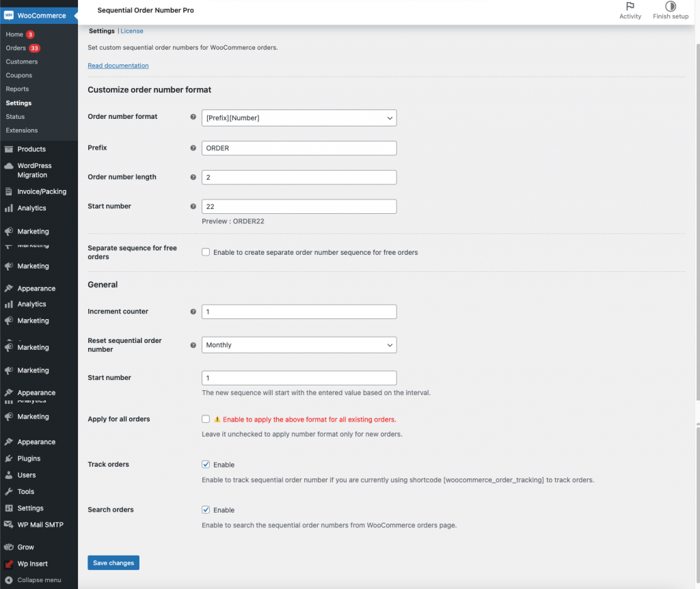Click the WP Mail SMTP envelope icon

click(8, 525)
